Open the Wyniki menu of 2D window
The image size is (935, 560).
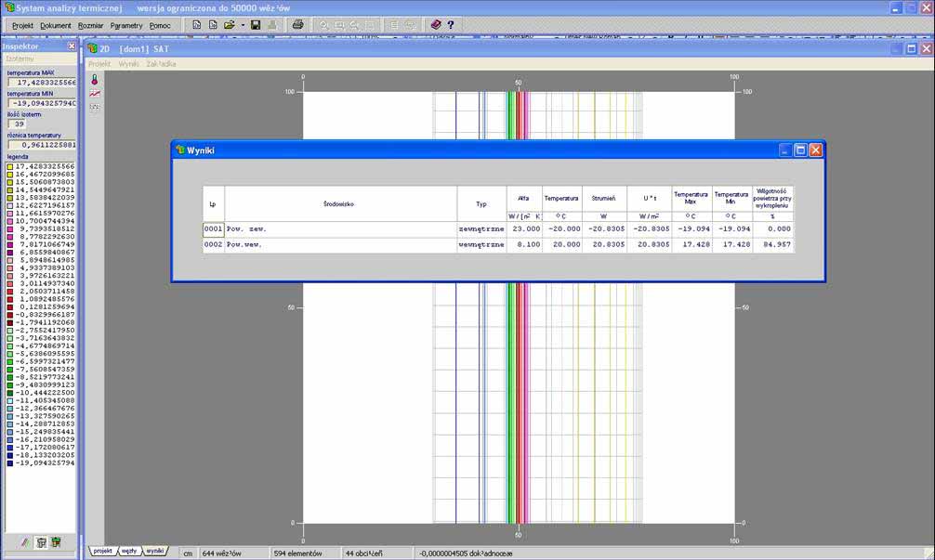[128, 64]
